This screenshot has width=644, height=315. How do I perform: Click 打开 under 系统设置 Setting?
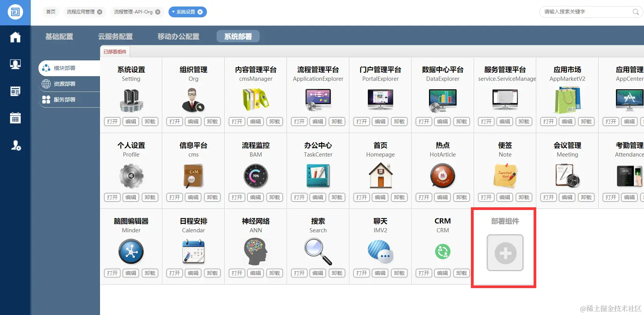[x=112, y=122]
